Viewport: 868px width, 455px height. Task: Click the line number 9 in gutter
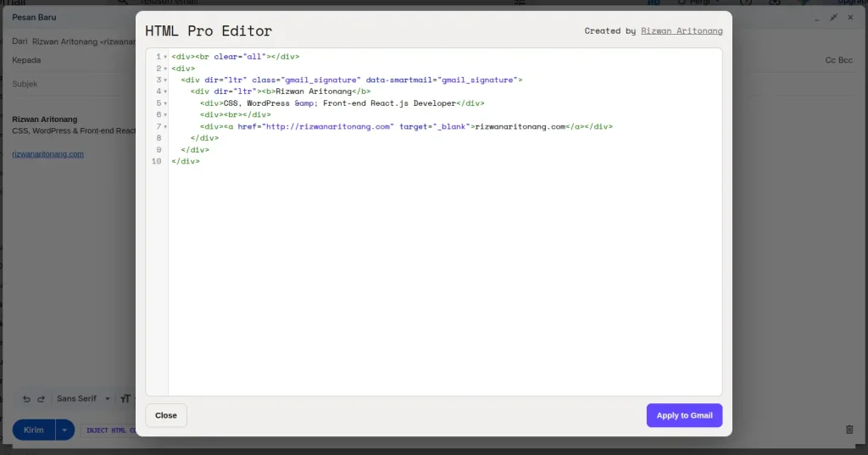click(159, 149)
